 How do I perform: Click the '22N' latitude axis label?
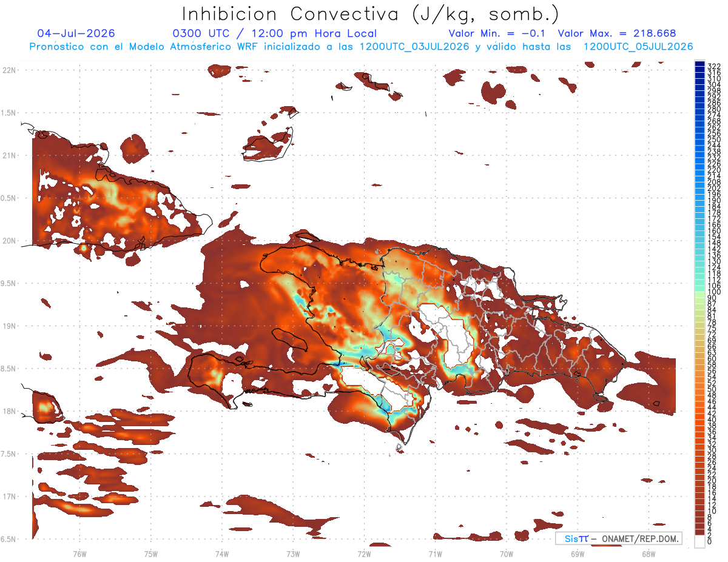(10, 70)
